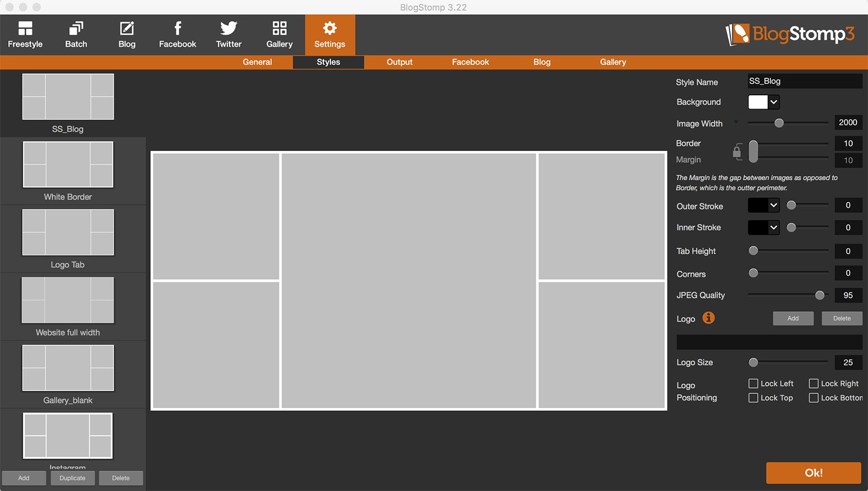Open the Outer Stroke color dropdown
Image resolution: width=868 pixels, height=491 pixels.
(774, 205)
